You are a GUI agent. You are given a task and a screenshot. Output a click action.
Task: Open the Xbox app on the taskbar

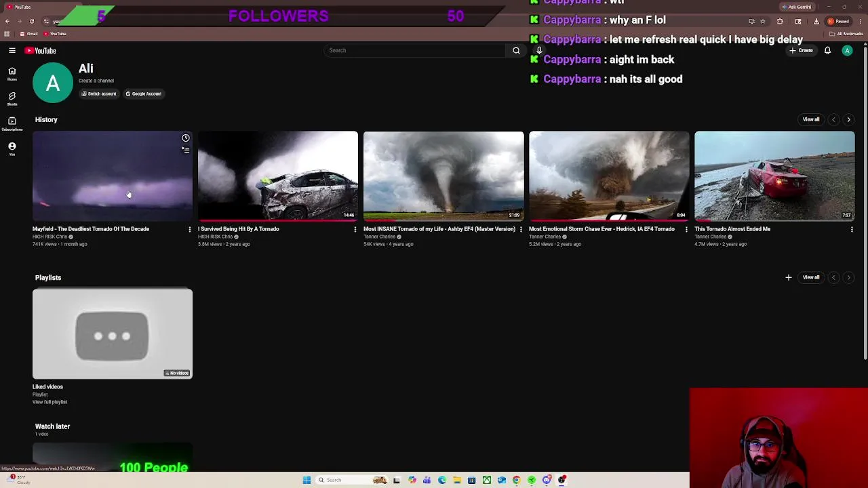[x=486, y=480]
